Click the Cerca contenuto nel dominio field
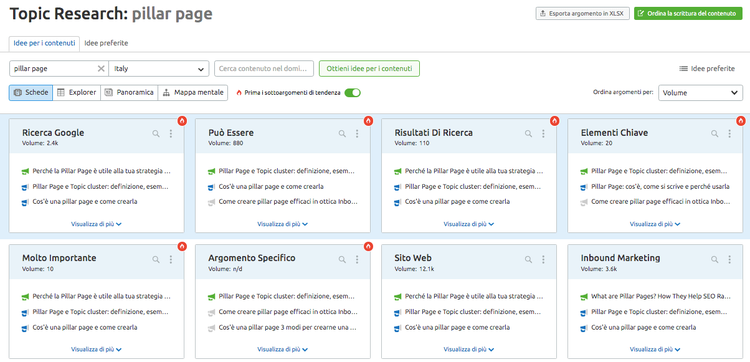Screen dimensions: 750x362 pyautogui.click(x=264, y=68)
